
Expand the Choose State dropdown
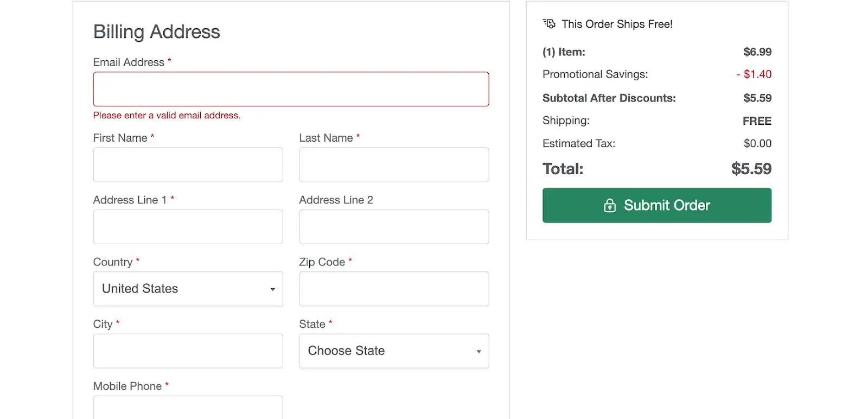[394, 351]
